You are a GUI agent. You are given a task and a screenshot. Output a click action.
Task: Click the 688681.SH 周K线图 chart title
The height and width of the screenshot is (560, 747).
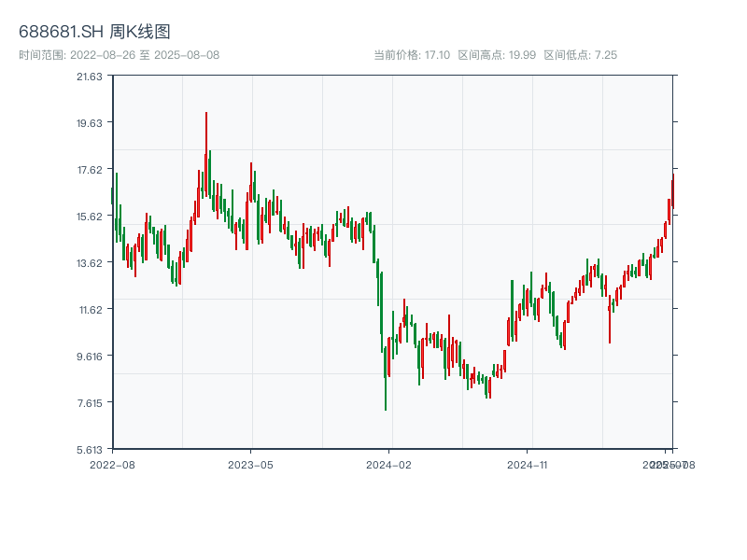[94, 33]
